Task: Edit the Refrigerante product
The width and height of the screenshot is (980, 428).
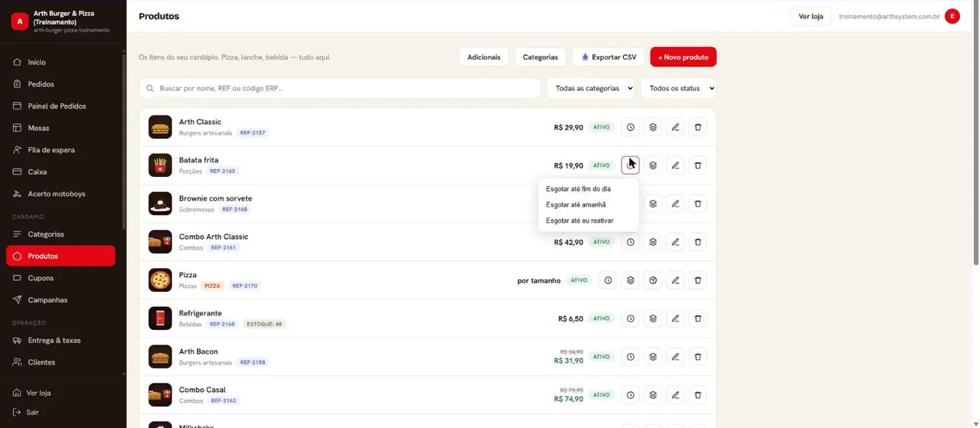Action: click(x=675, y=319)
